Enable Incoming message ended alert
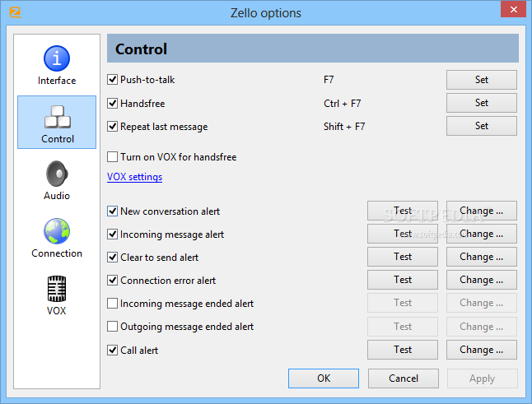The image size is (532, 404). pyautogui.click(x=112, y=304)
